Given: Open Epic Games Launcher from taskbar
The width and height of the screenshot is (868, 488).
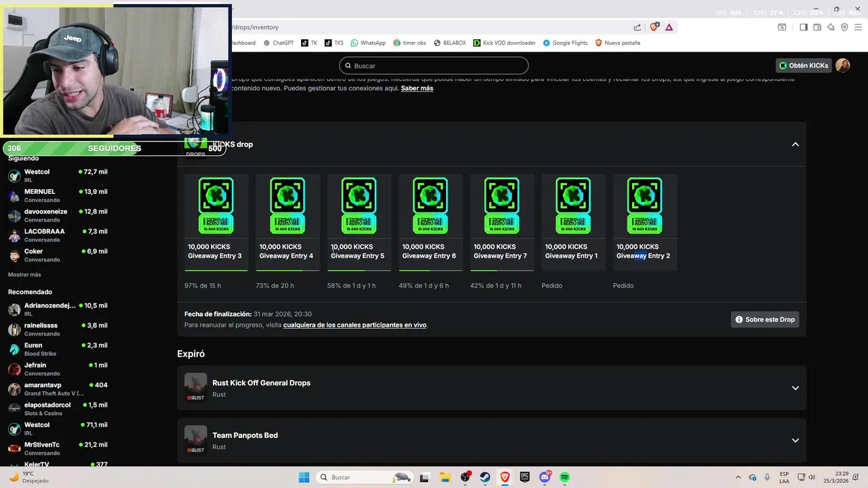Looking at the screenshot, I should coord(525,477).
